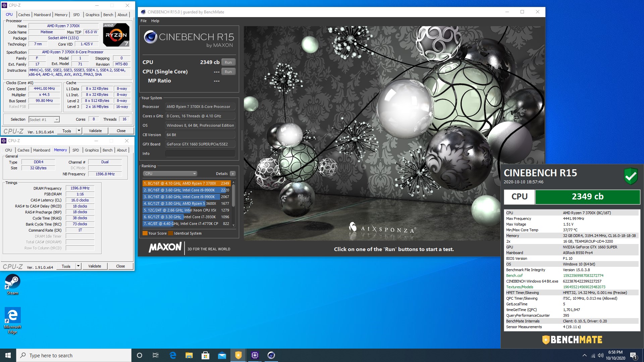Open Details arrow in Ranking panel

pyautogui.click(x=233, y=174)
